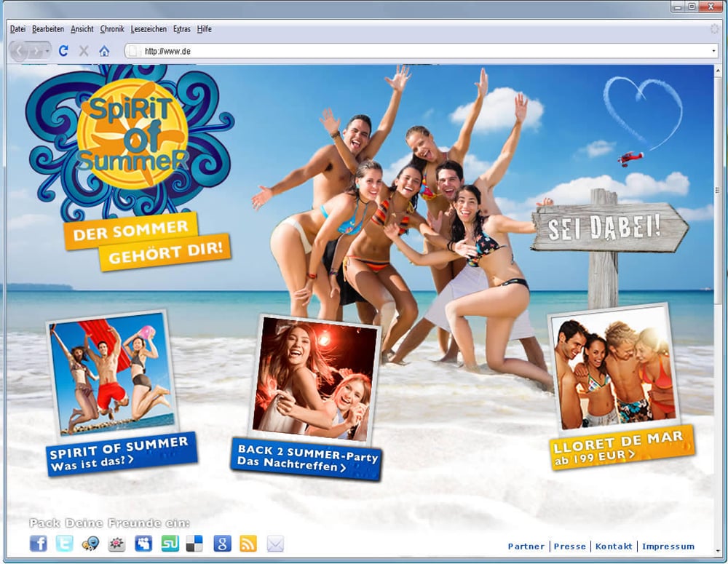Screen dimensions: 728x564
Task: Click the 'Spirit of Summer Was ist das?' banner
Action: click(122, 453)
